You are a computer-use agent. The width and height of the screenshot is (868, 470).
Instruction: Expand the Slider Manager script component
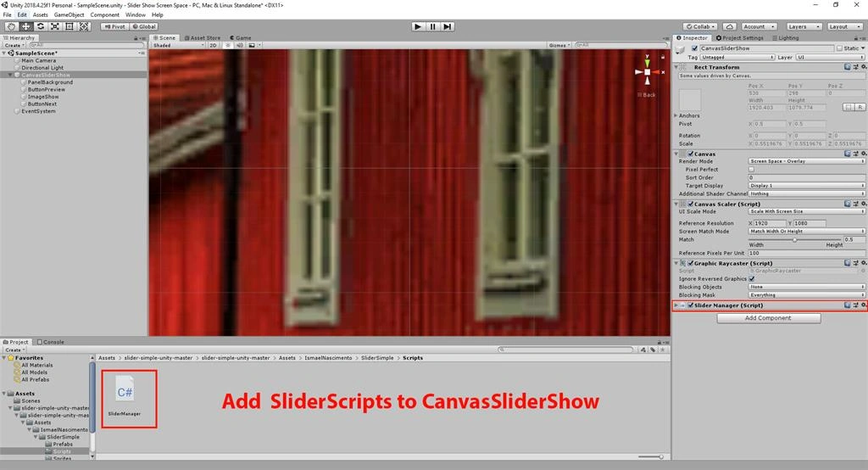(676, 305)
